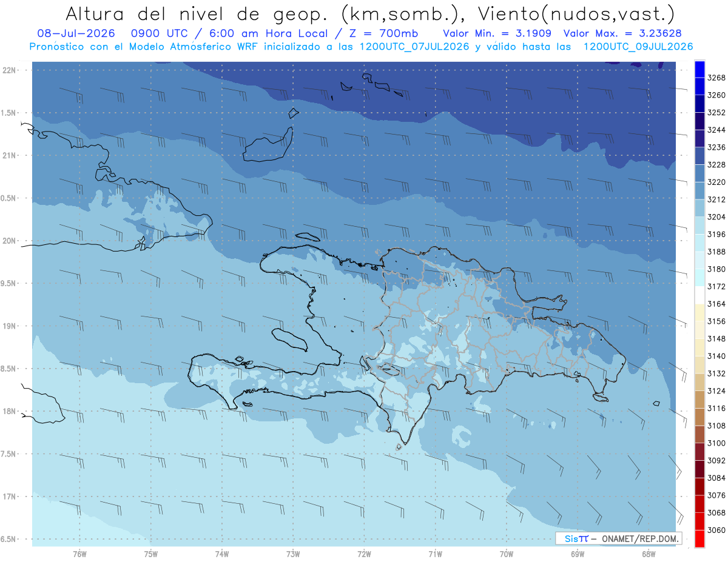Click the 3132 color bar value
The width and height of the screenshot is (728, 562).
(x=716, y=374)
